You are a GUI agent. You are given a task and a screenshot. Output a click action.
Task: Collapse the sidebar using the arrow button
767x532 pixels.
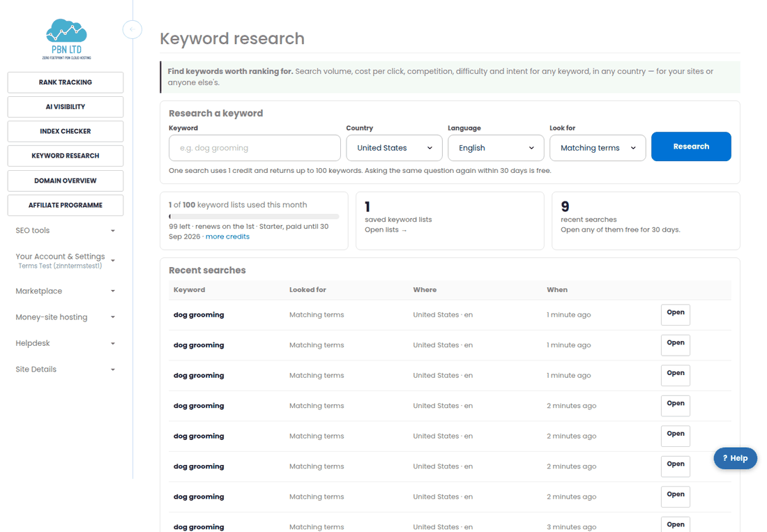pyautogui.click(x=132, y=29)
